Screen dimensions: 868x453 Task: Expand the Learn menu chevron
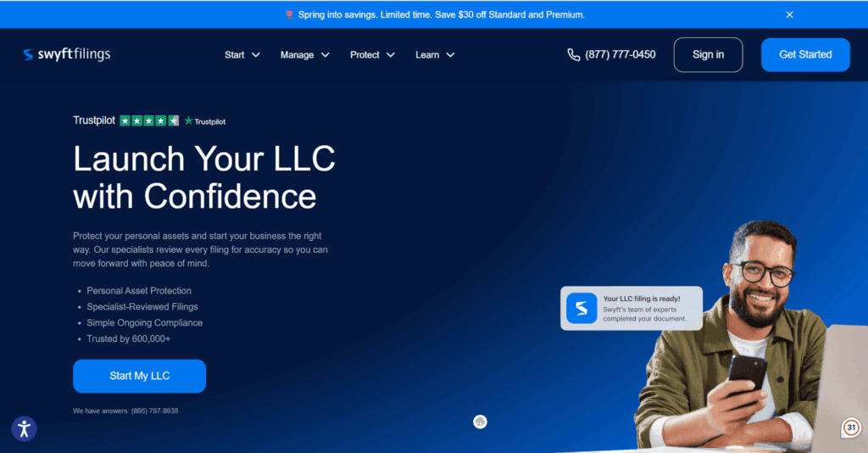click(x=450, y=55)
